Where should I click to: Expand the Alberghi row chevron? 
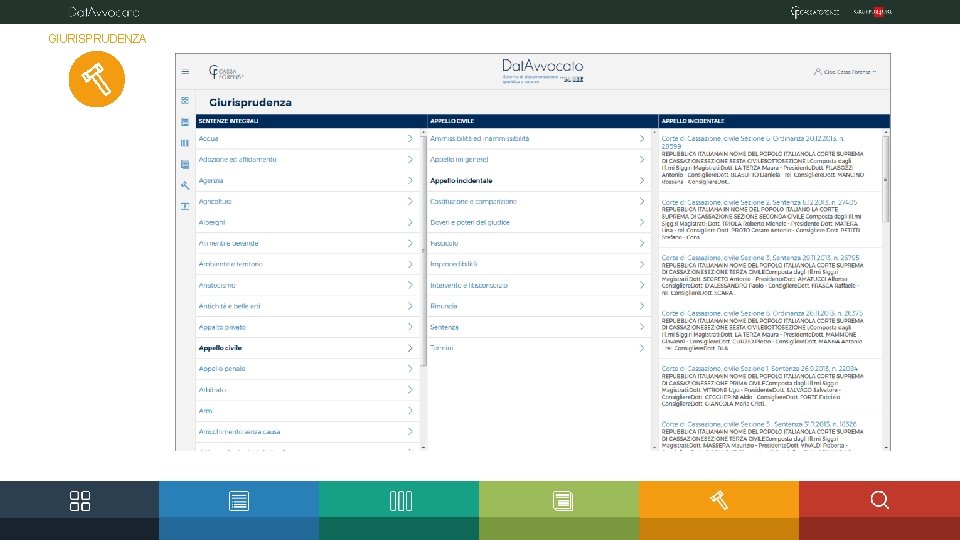410,222
